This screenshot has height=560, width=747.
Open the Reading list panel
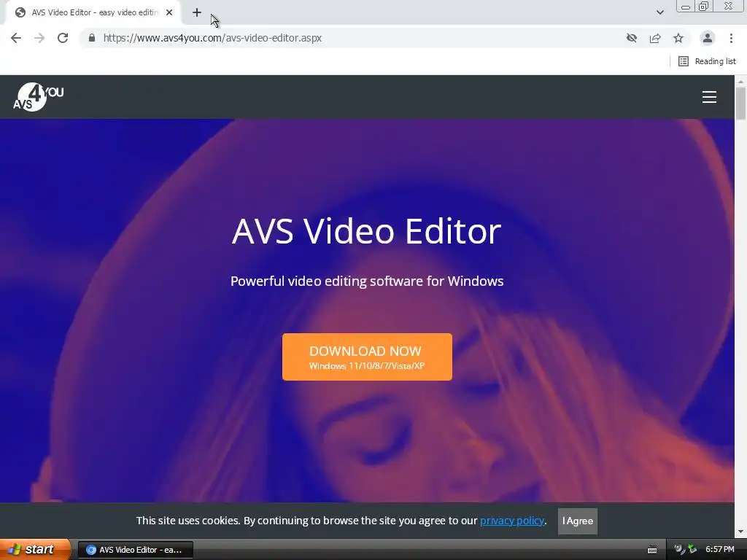click(x=707, y=61)
